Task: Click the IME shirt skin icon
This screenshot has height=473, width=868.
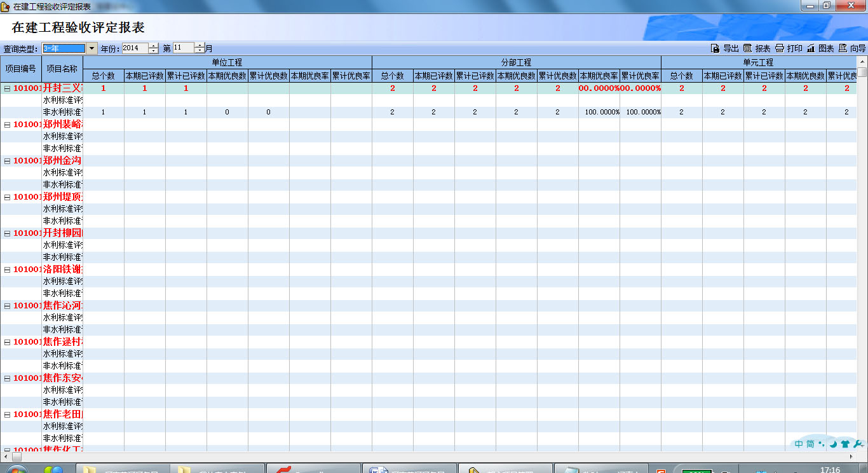Action: coord(845,444)
